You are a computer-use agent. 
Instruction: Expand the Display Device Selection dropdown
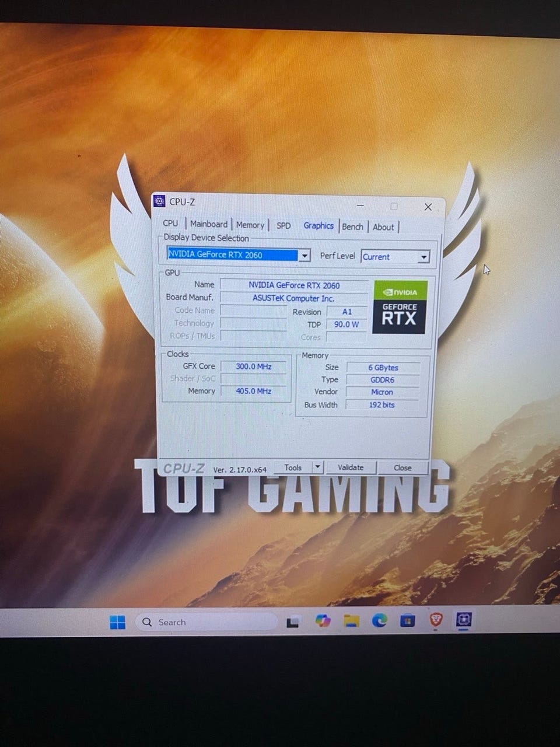point(304,256)
